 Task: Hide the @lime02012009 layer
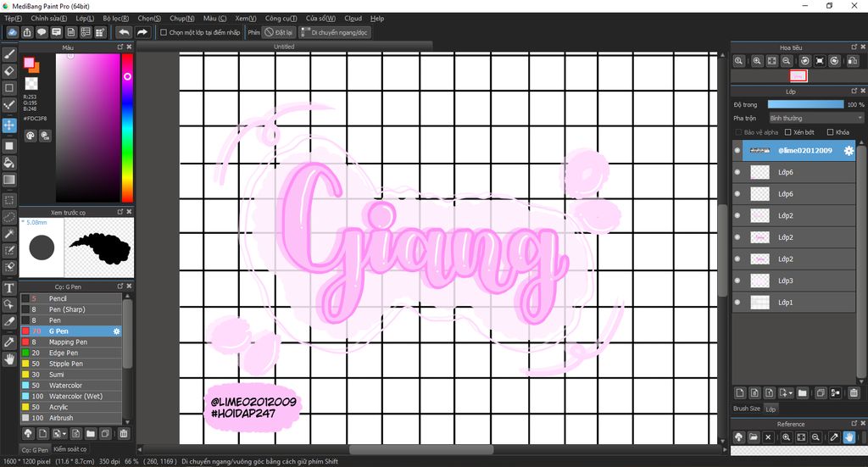click(x=737, y=151)
